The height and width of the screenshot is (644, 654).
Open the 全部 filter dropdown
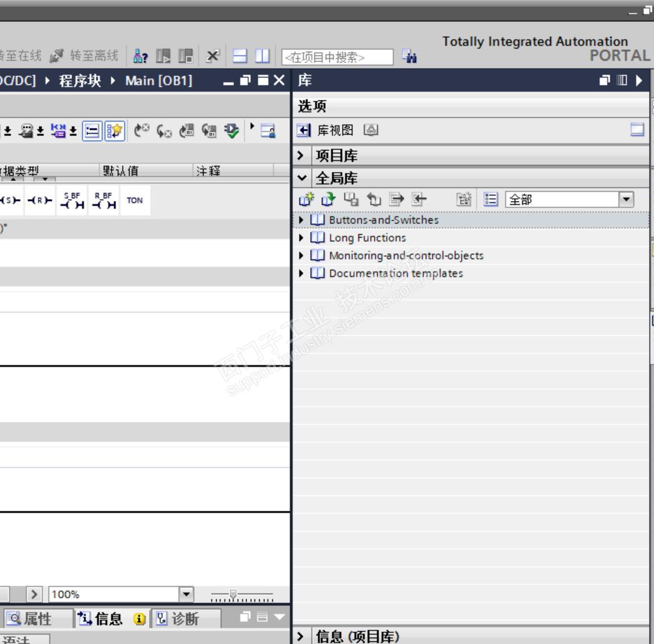tap(626, 199)
